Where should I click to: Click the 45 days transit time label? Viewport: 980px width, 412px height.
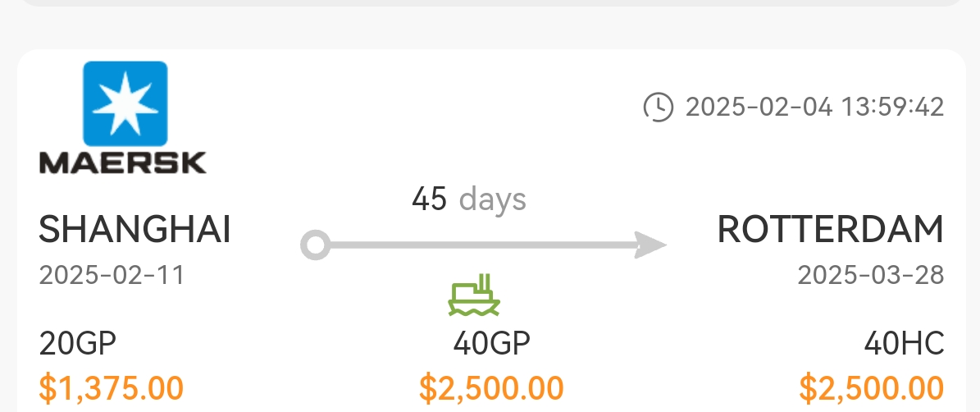coord(469,199)
